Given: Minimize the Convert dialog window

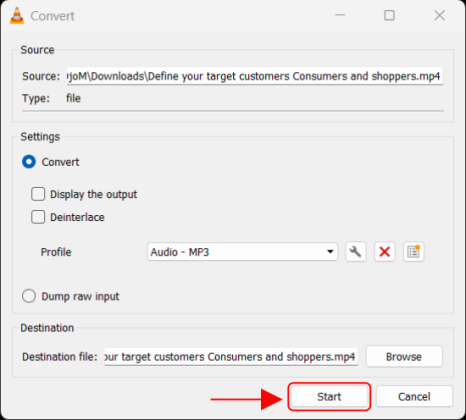Looking at the screenshot, I should tap(340, 15).
